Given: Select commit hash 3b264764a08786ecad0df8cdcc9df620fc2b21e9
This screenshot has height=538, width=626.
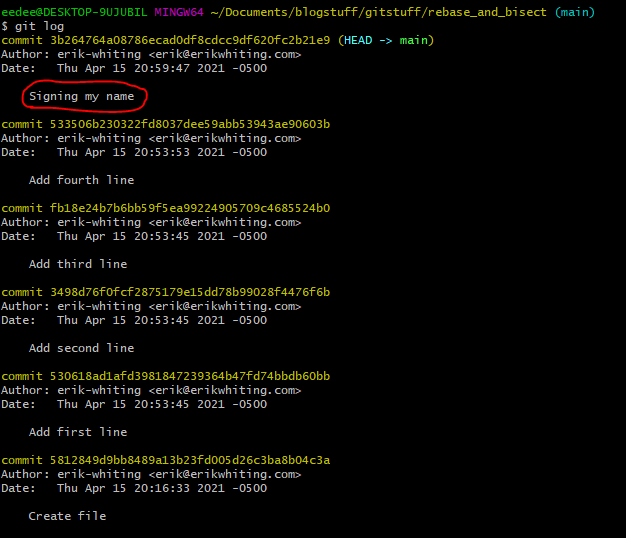Looking at the screenshot, I should [x=190, y=40].
